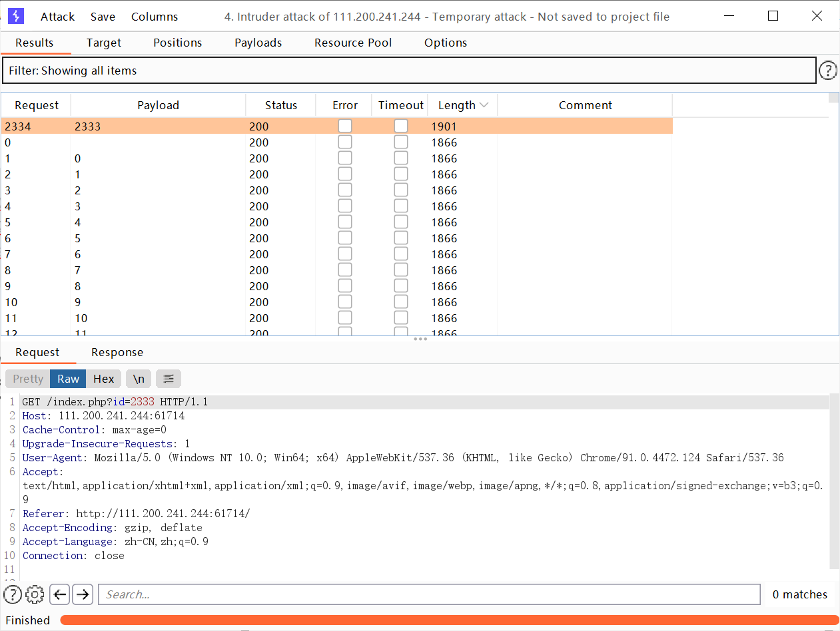Sort by the Timeout column header
The image size is (840, 631).
401,105
